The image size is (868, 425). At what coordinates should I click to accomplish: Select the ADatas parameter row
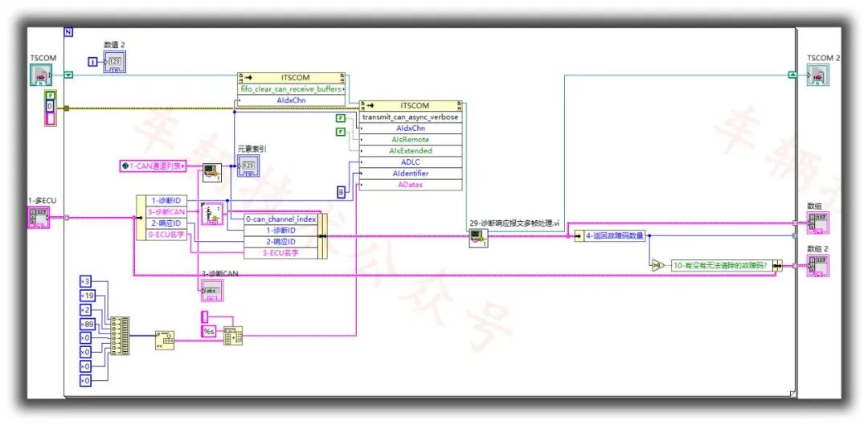[411, 185]
